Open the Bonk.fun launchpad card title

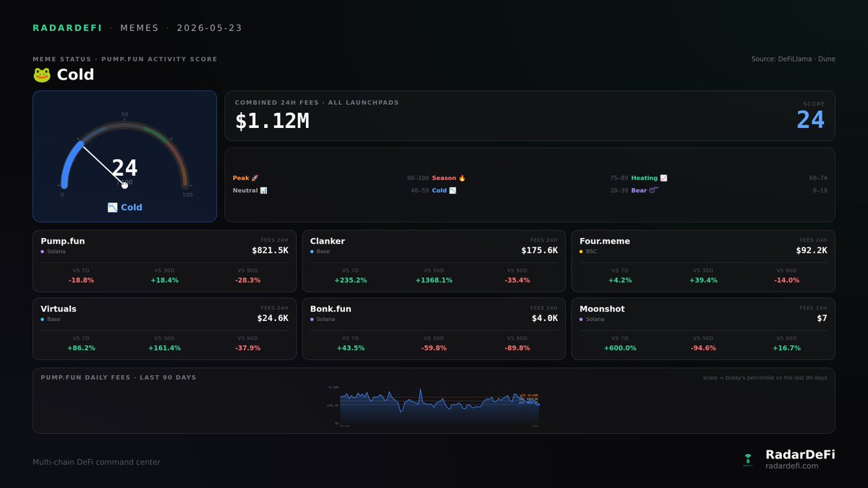pos(331,309)
